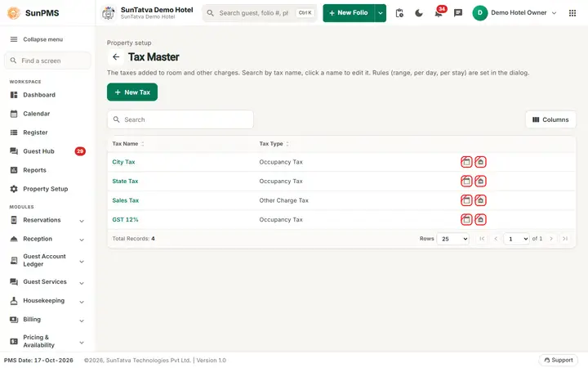Screen dimensions: 588x368
Task: Click the calendar icon in State Tax row
Action: 466,182
